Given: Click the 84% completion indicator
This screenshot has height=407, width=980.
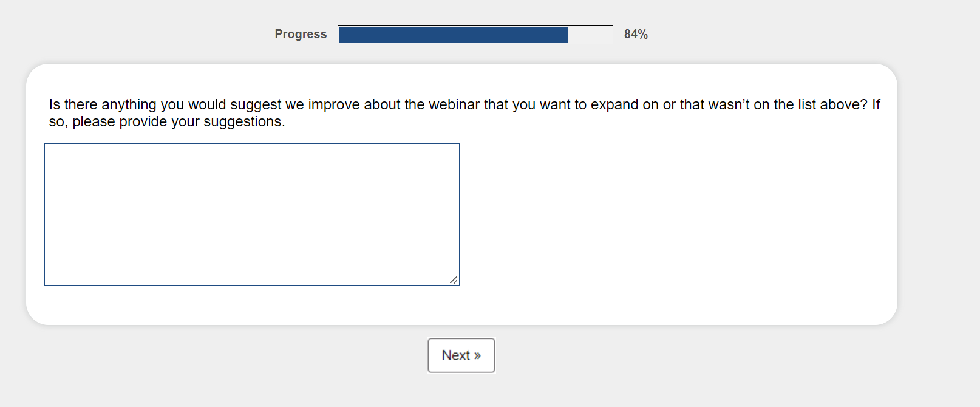Looking at the screenshot, I should coord(636,34).
